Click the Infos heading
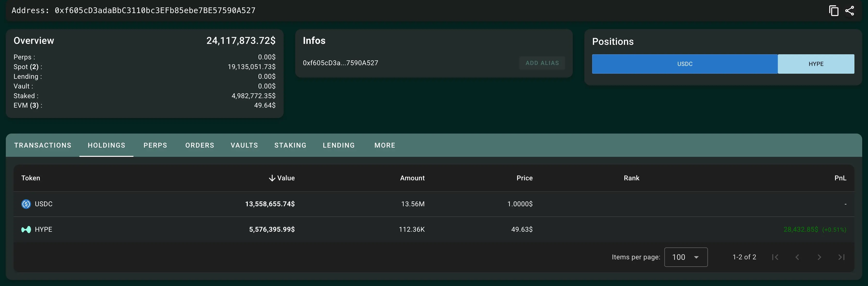The image size is (868, 286). coord(314,41)
